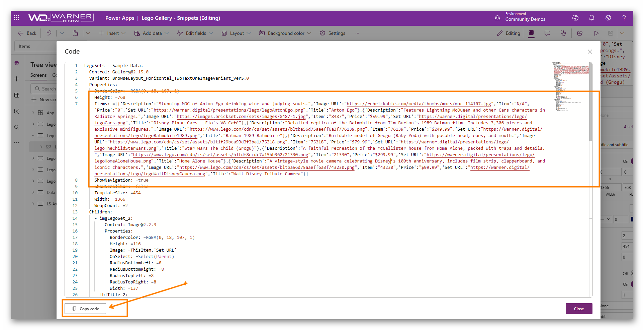
Task: Open the Variables {x} icon in sidebar
Action: (17, 111)
